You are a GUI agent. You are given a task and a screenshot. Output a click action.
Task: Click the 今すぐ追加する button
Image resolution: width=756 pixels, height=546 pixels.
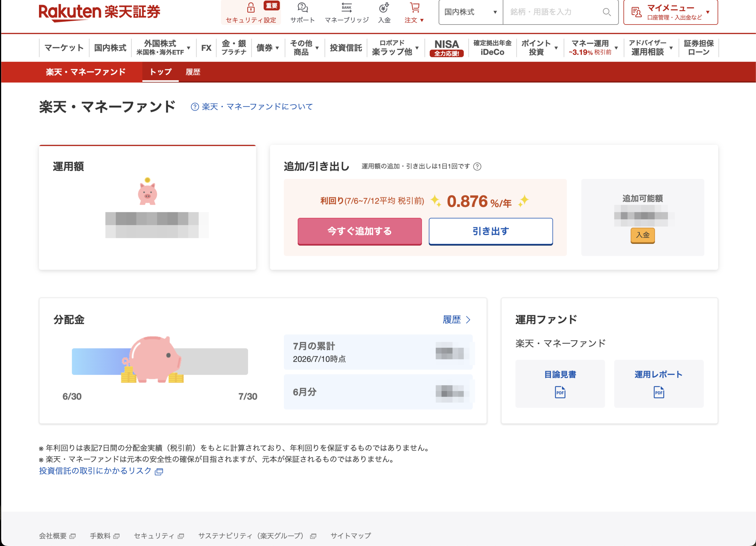(360, 231)
